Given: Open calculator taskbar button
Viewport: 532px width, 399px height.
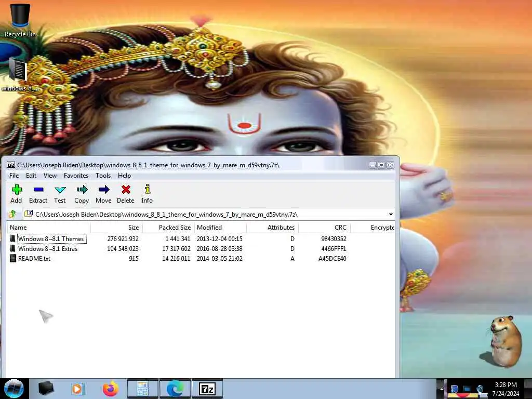Looking at the screenshot, I should pyautogui.click(x=142, y=389).
